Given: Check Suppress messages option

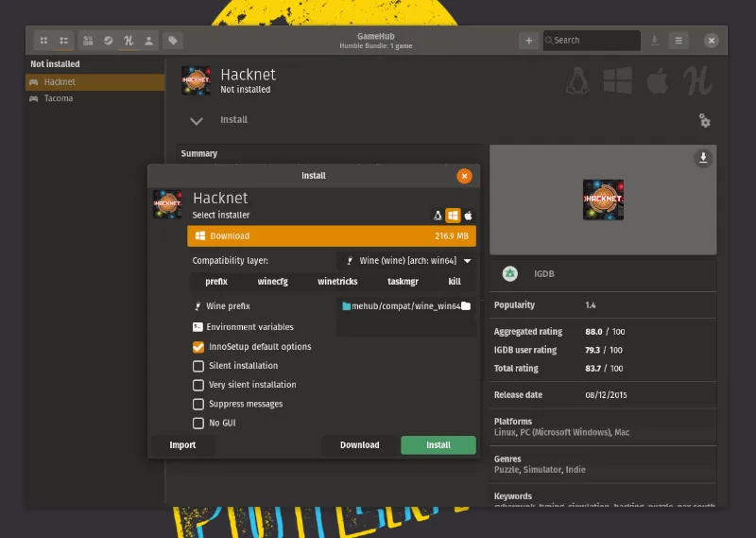Looking at the screenshot, I should coord(198,404).
